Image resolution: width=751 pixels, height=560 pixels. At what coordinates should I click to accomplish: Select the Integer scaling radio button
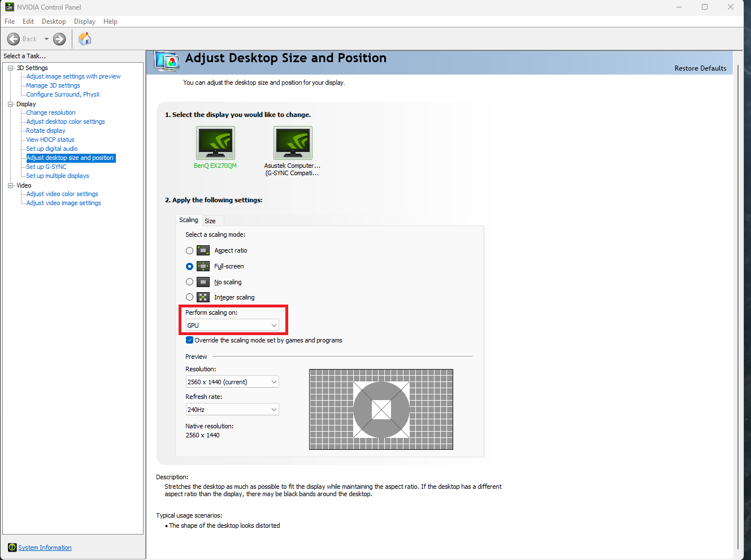(190, 297)
